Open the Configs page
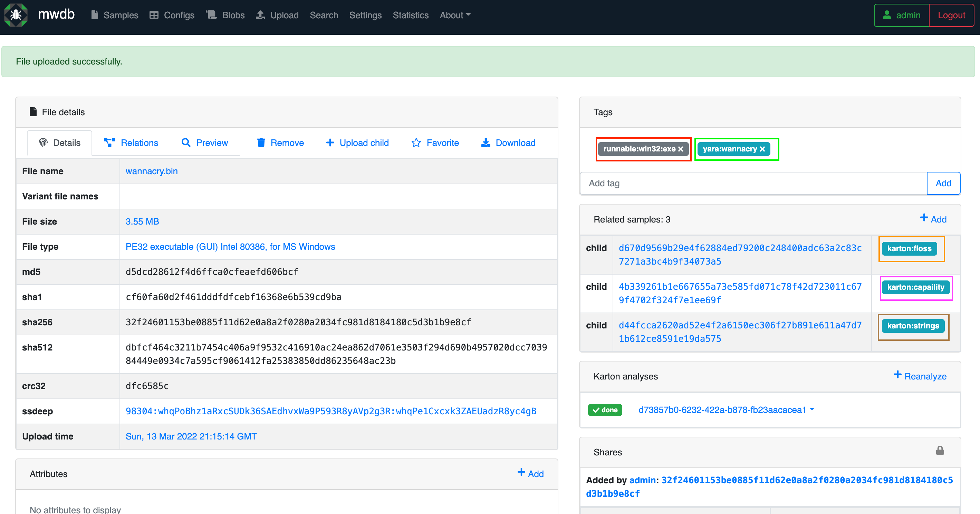Image resolution: width=980 pixels, height=514 pixels. (x=172, y=15)
